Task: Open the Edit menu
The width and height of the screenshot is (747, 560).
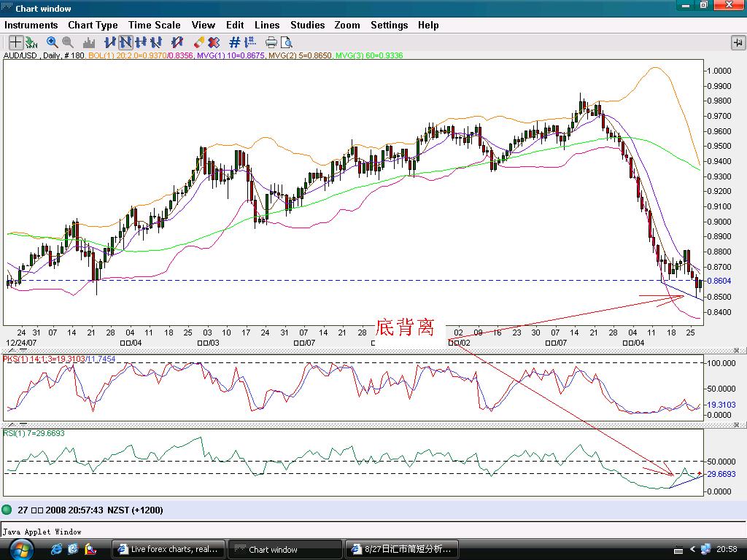Action: [x=235, y=26]
